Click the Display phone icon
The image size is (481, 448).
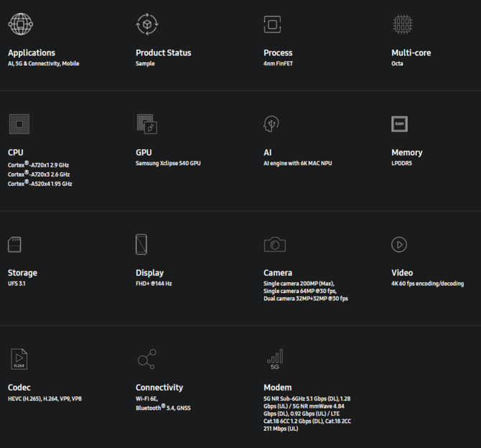tap(141, 245)
